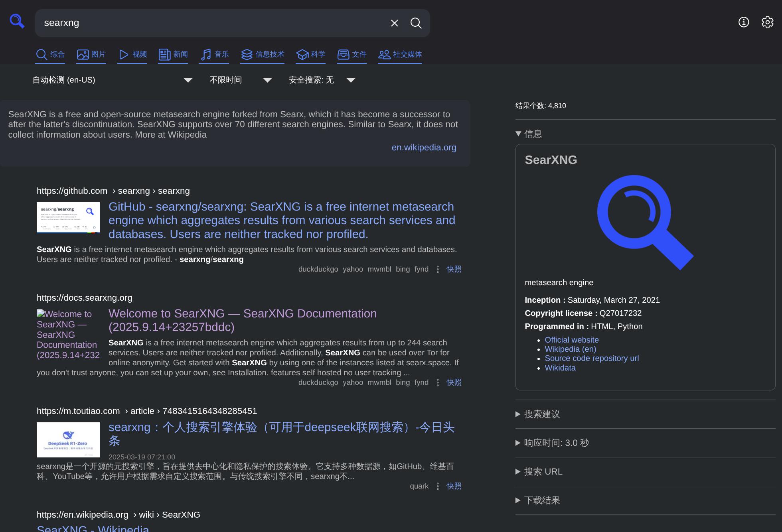782x532 pixels.
Task: Open three-dot menu for toutiao result
Action: click(x=438, y=486)
